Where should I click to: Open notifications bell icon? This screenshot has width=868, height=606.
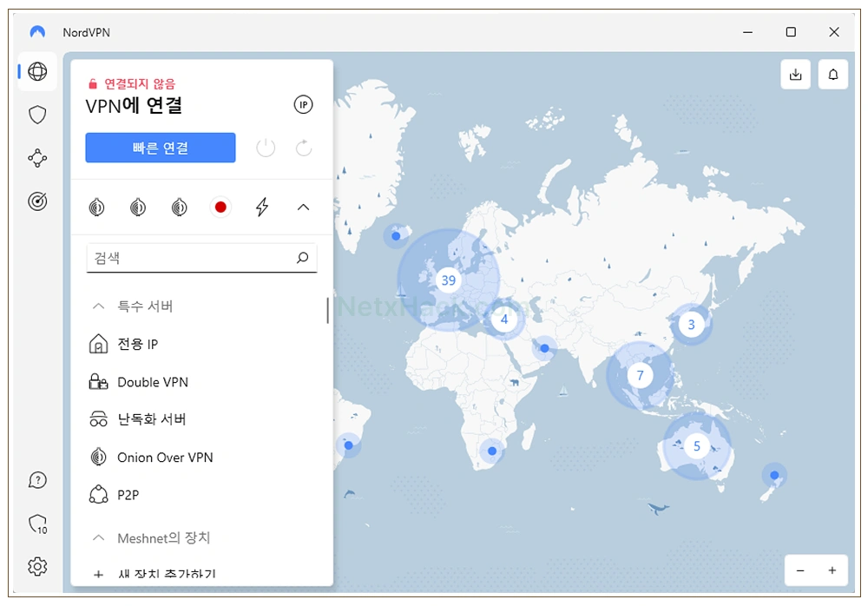[x=833, y=74]
